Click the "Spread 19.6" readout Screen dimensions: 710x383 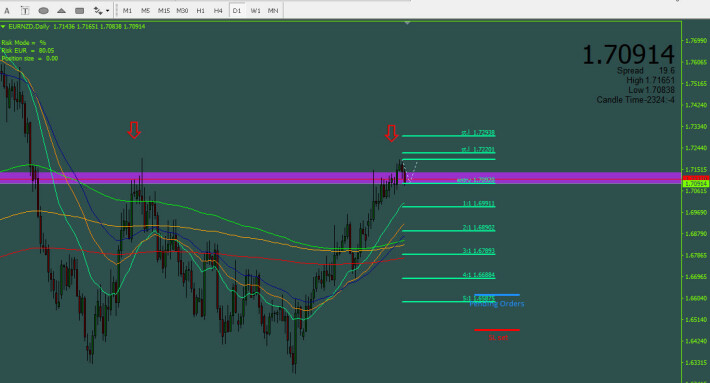tap(646, 71)
